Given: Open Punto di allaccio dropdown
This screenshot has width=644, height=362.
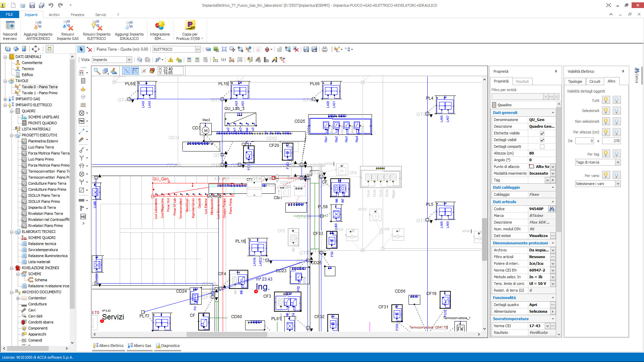Looking at the screenshot, I should click(553, 167).
